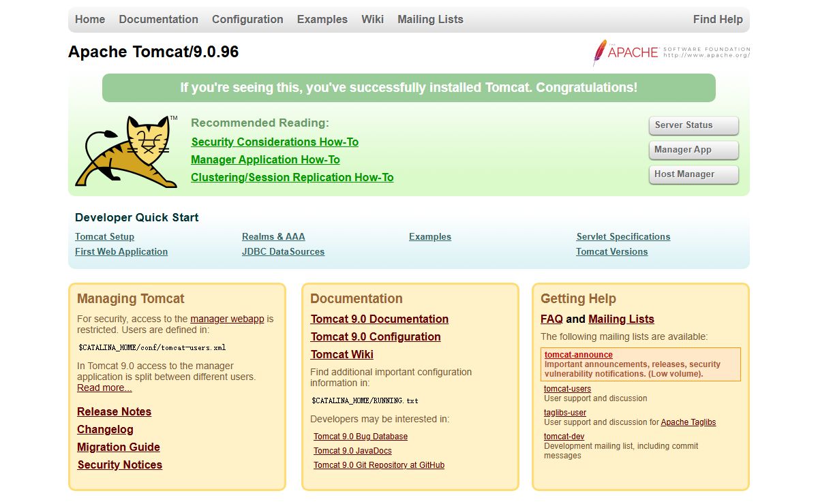This screenshot has height=504, width=818.
Task: Click the $CATALINA_HOME/RUNNING.txt path text
Action: click(x=365, y=400)
